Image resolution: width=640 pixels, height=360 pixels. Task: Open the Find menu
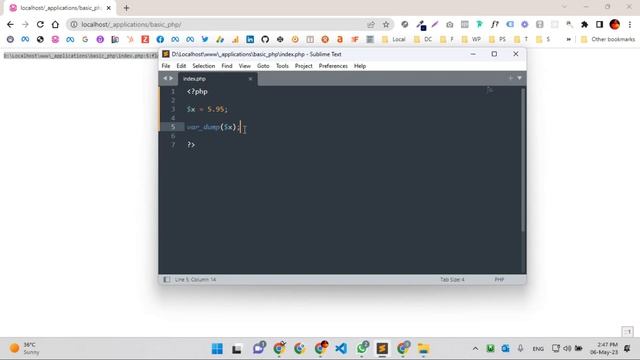click(x=227, y=66)
